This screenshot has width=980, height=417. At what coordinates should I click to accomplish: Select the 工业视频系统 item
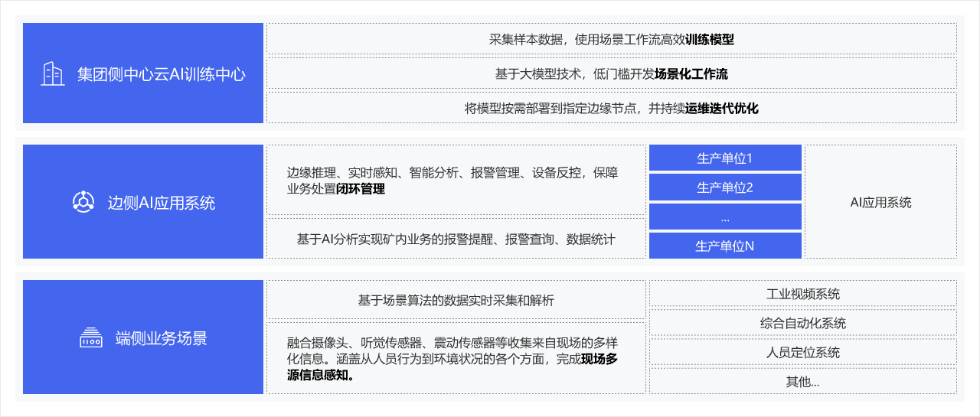coord(802,294)
